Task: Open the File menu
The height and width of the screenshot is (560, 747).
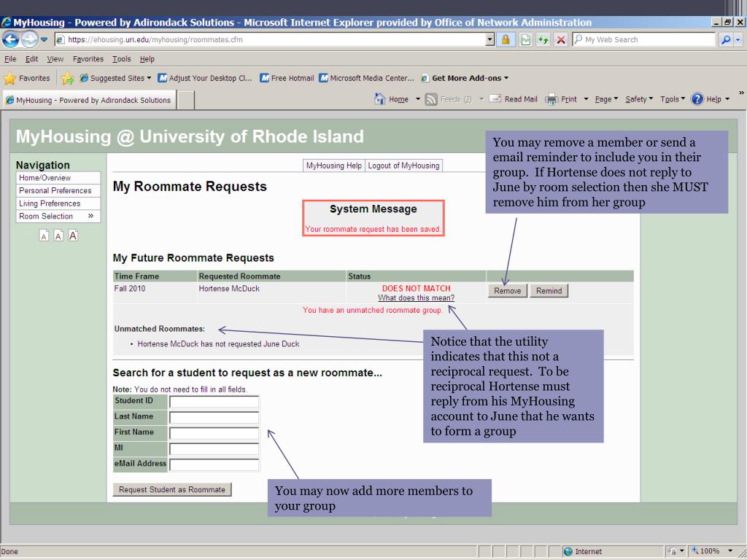Action: click(10, 59)
